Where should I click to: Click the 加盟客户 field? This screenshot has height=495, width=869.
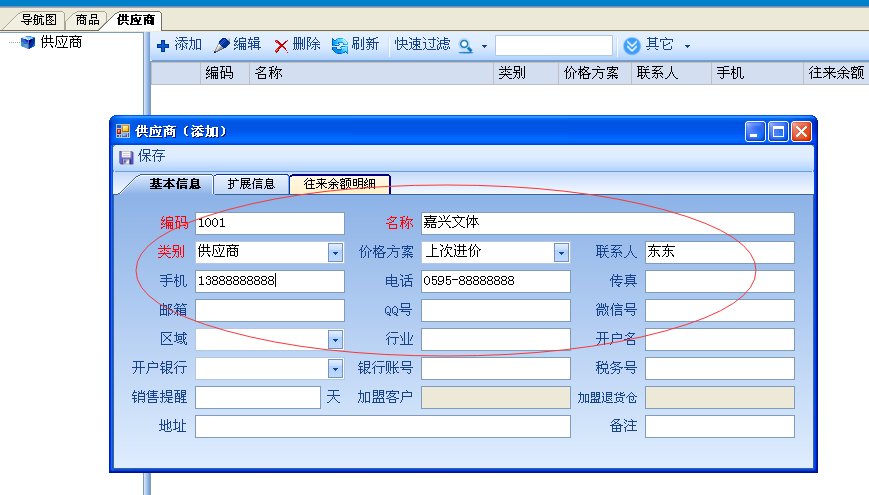pyautogui.click(x=496, y=397)
